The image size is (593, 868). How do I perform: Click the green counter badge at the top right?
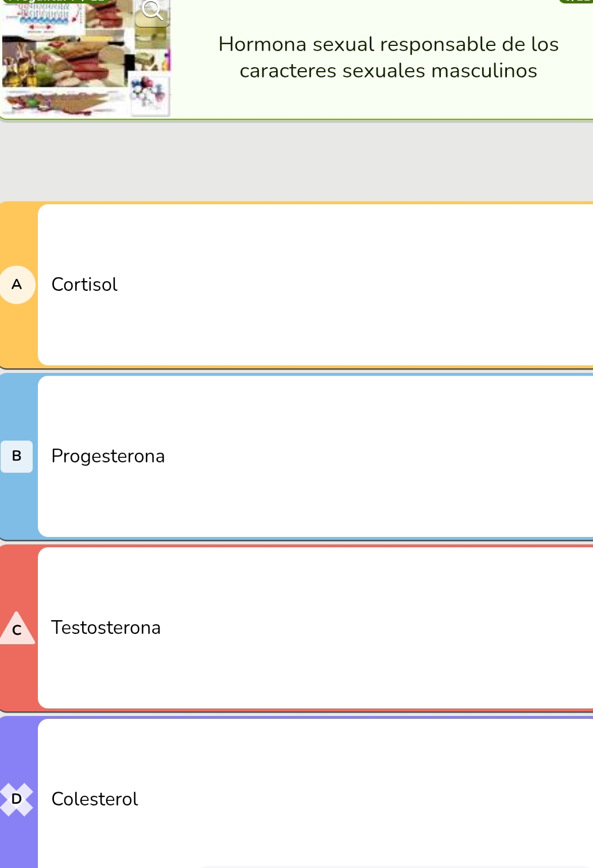pos(576,2)
